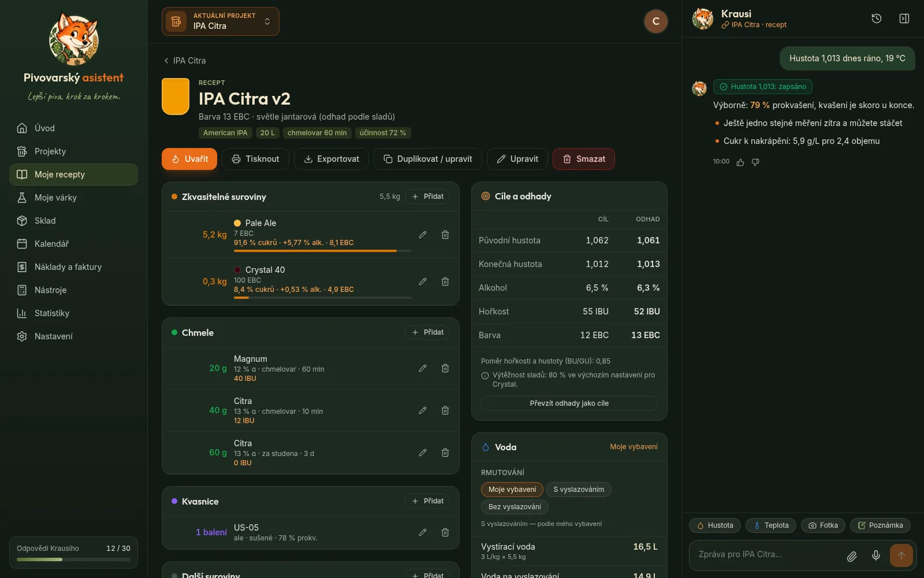Screen dimensions: 924x578
Task: Open Moje várky in the sidebar
Action: [73, 198]
